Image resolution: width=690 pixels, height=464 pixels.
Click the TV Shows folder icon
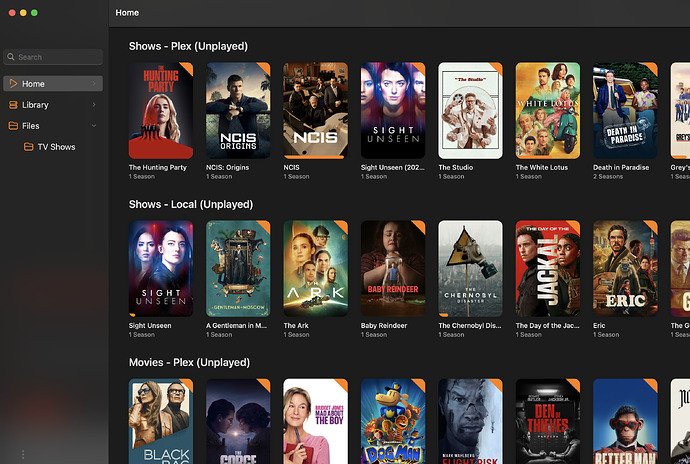coord(28,147)
